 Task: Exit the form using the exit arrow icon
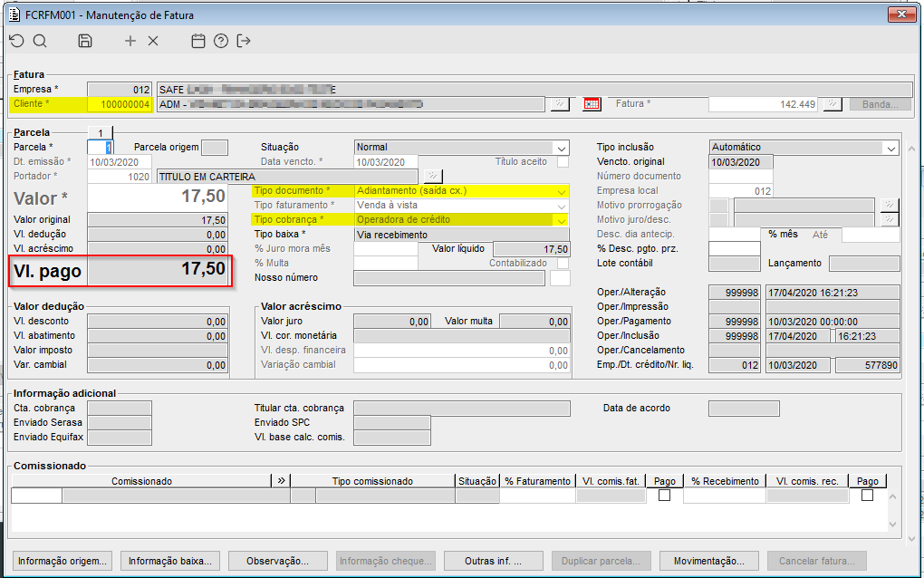[244, 41]
